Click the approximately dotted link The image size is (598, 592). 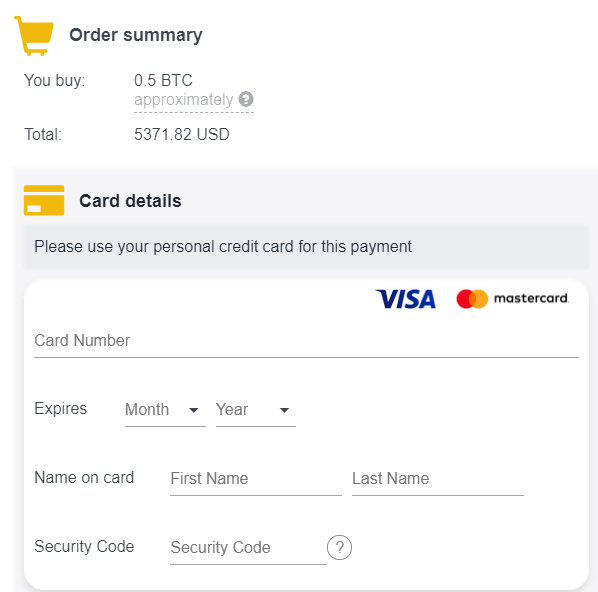click(183, 100)
